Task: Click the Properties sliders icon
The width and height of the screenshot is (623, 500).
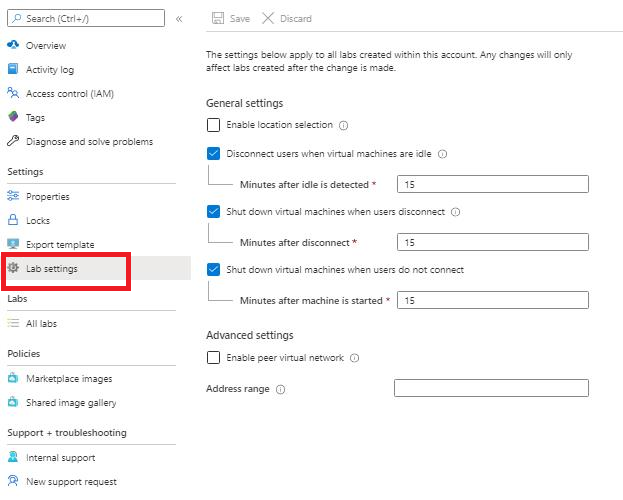Action: click(x=13, y=196)
